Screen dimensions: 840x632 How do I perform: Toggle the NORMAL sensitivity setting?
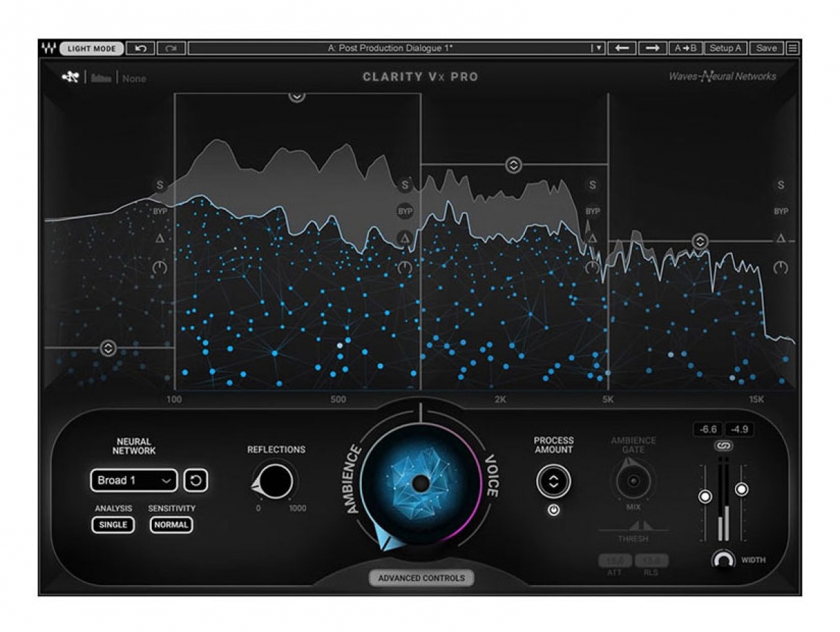pos(171,524)
